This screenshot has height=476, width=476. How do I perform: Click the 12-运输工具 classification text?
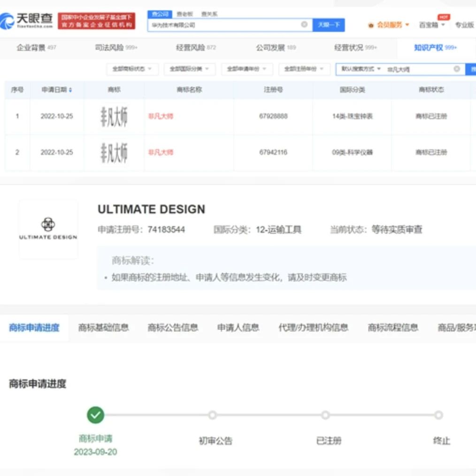pyautogui.click(x=279, y=230)
